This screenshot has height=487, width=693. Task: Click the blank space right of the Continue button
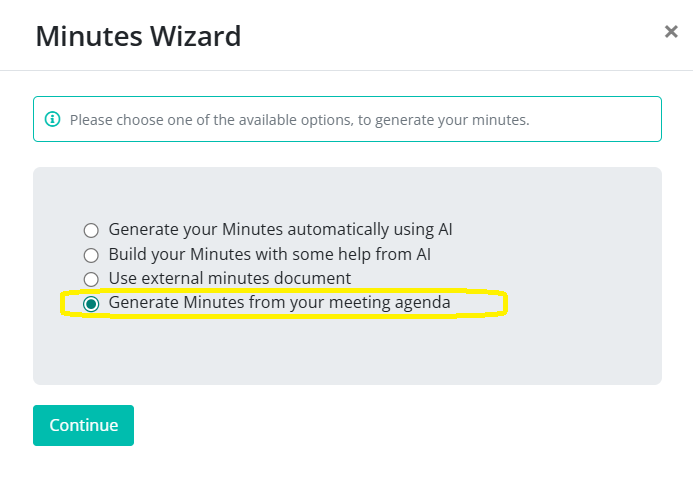click(x=400, y=425)
